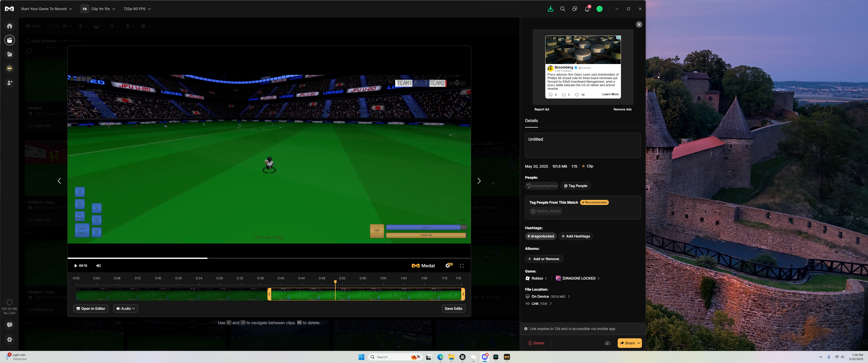Open the green profile avatar menu
The image size is (868, 363).
tap(600, 9)
